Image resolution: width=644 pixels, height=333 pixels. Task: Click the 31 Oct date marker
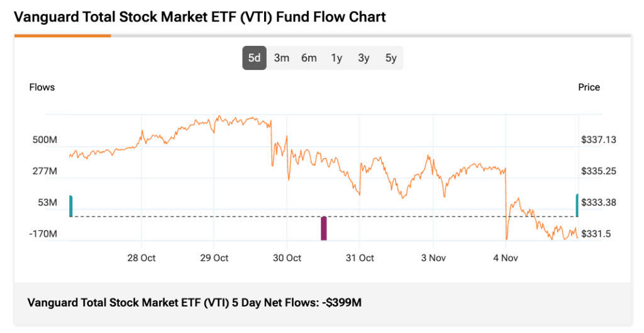click(x=360, y=258)
